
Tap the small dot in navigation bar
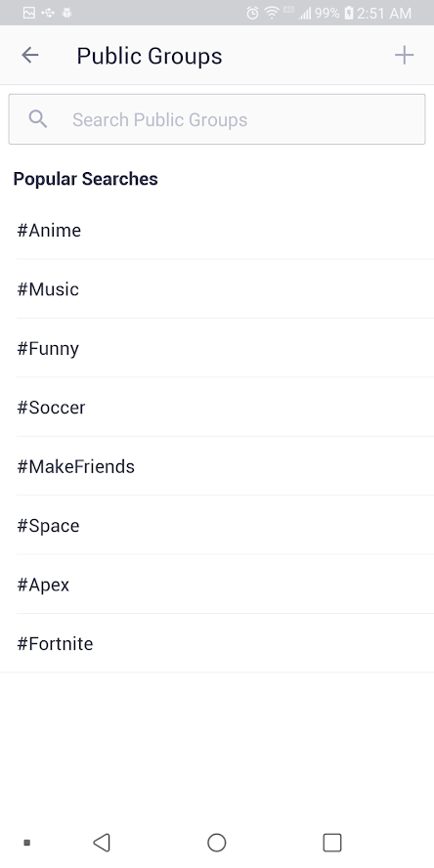(26, 843)
